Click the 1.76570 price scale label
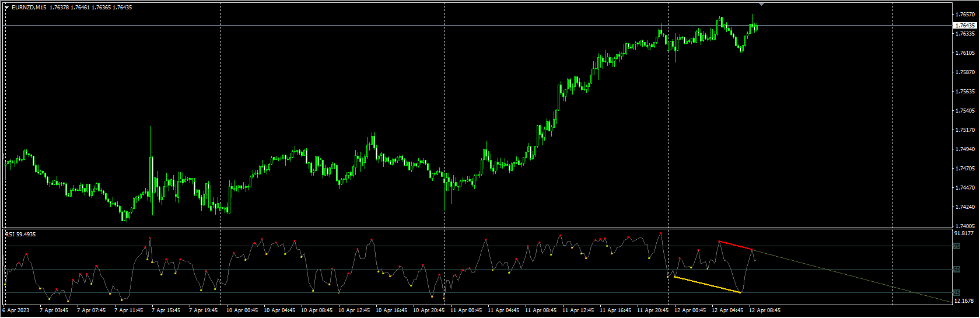The width and height of the screenshot is (980, 318). (965, 14)
